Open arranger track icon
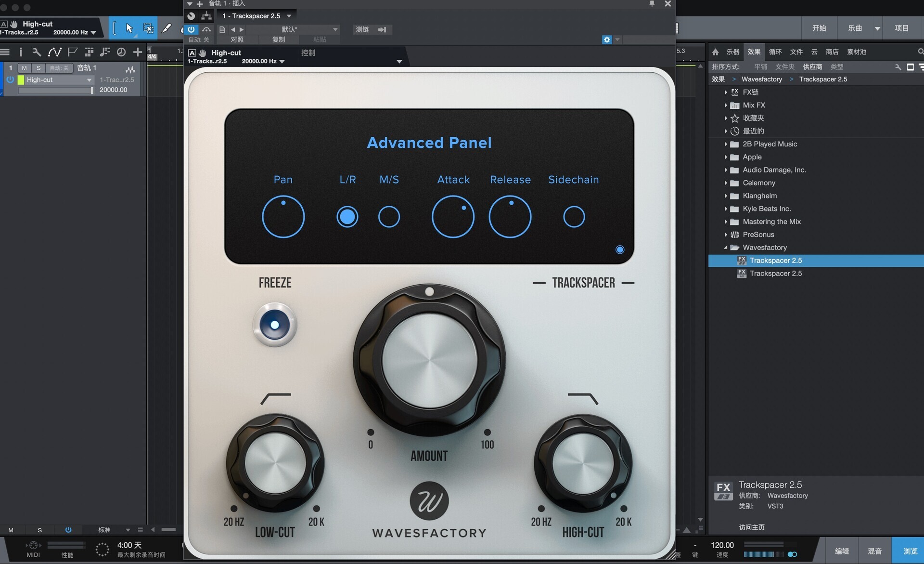Image resolution: width=924 pixels, height=564 pixels. 89,52
